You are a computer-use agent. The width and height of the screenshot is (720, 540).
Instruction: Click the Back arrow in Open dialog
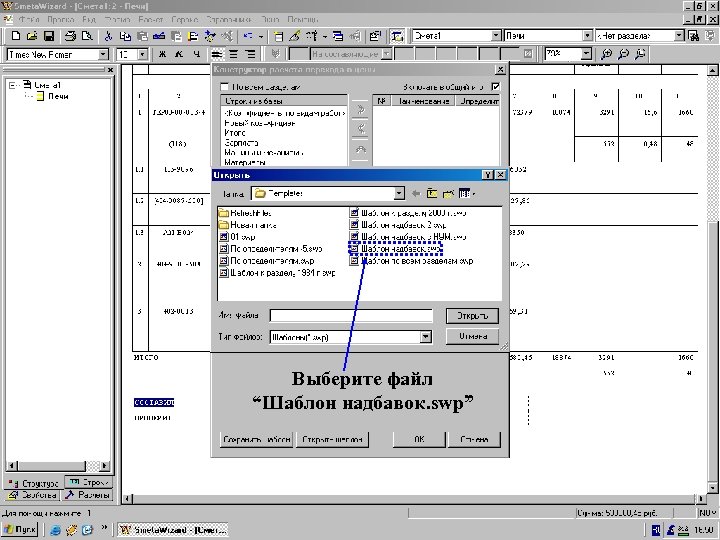[416, 193]
